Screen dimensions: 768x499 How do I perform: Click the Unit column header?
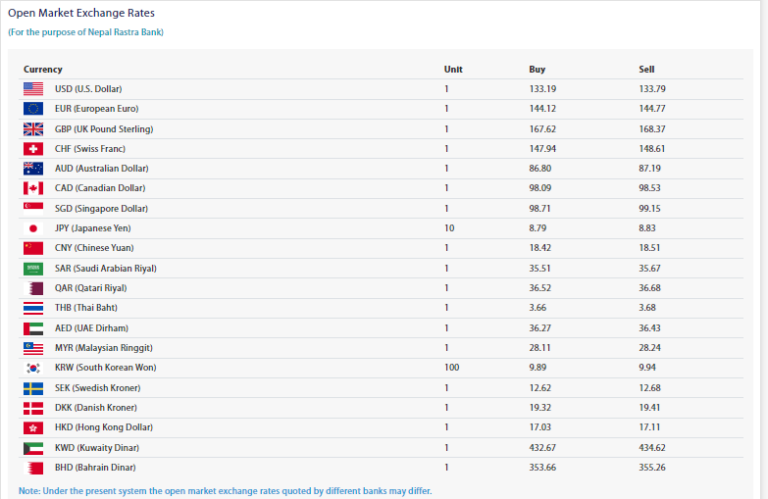click(x=453, y=69)
